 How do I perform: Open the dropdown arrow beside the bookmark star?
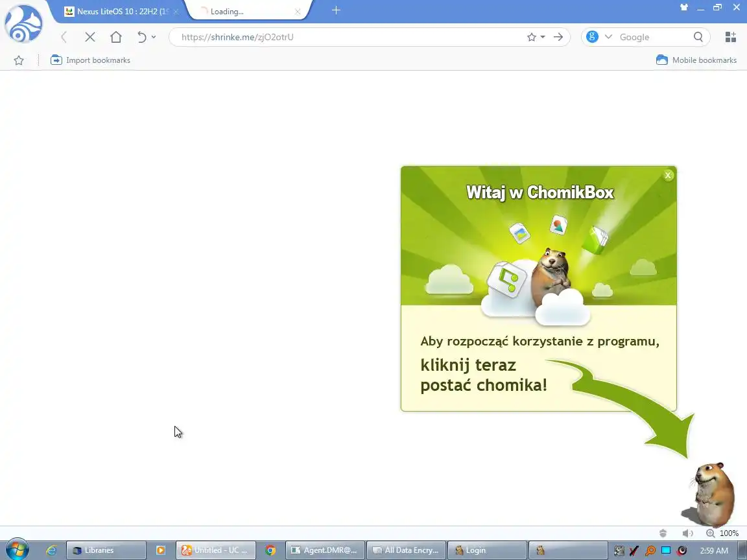coord(543,37)
